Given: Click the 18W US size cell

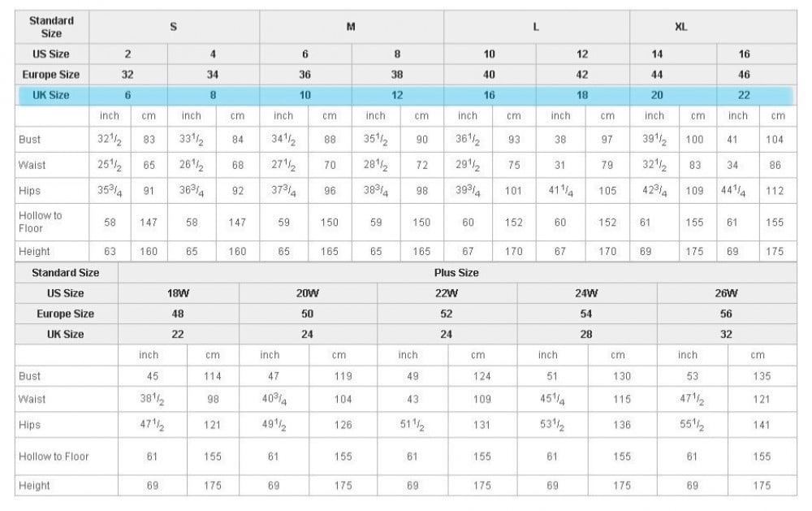Looking at the screenshot, I should 178,293.
